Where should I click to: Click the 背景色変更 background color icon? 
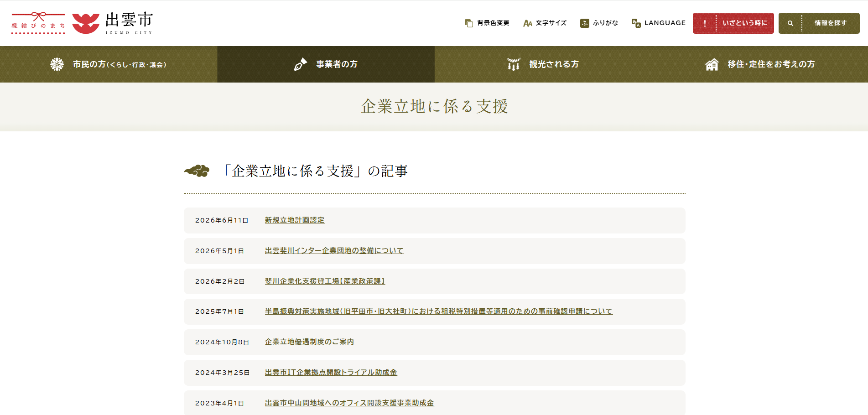point(468,23)
